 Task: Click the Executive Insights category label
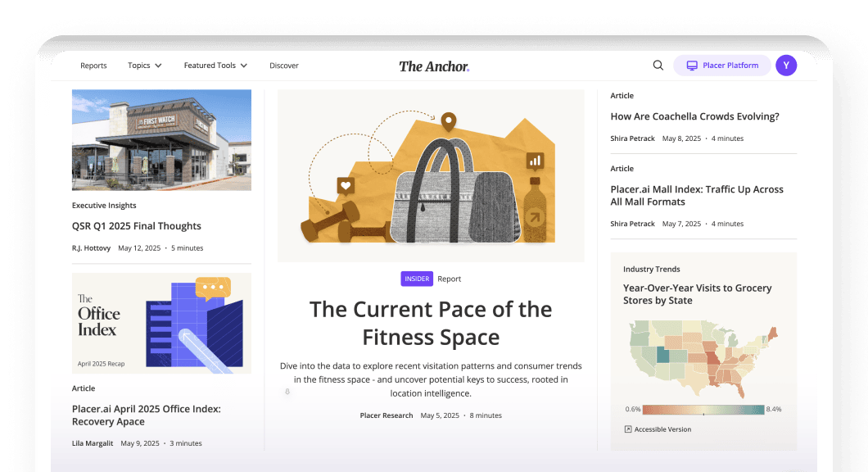[x=104, y=206]
